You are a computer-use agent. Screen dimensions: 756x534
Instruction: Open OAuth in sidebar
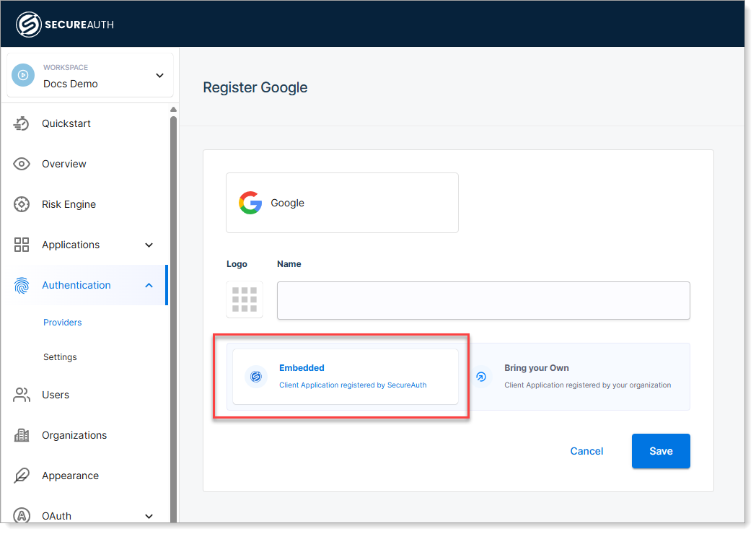[56, 516]
